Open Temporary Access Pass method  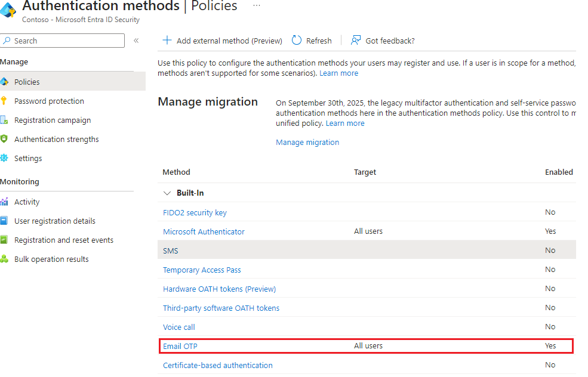(202, 270)
